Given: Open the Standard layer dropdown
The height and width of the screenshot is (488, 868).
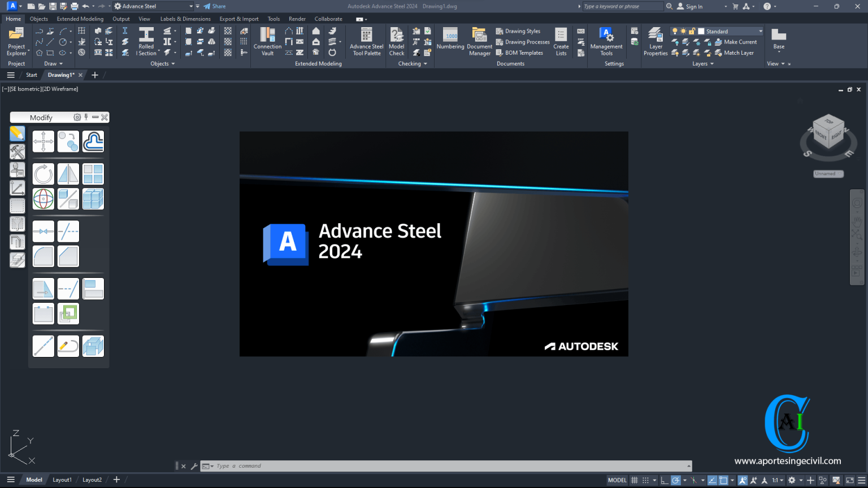Looking at the screenshot, I should 717,31.
